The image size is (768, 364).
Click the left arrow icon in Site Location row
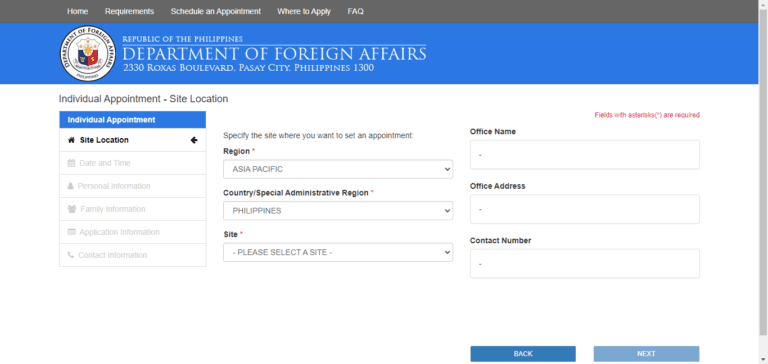pyautogui.click(x=194, y=140)
